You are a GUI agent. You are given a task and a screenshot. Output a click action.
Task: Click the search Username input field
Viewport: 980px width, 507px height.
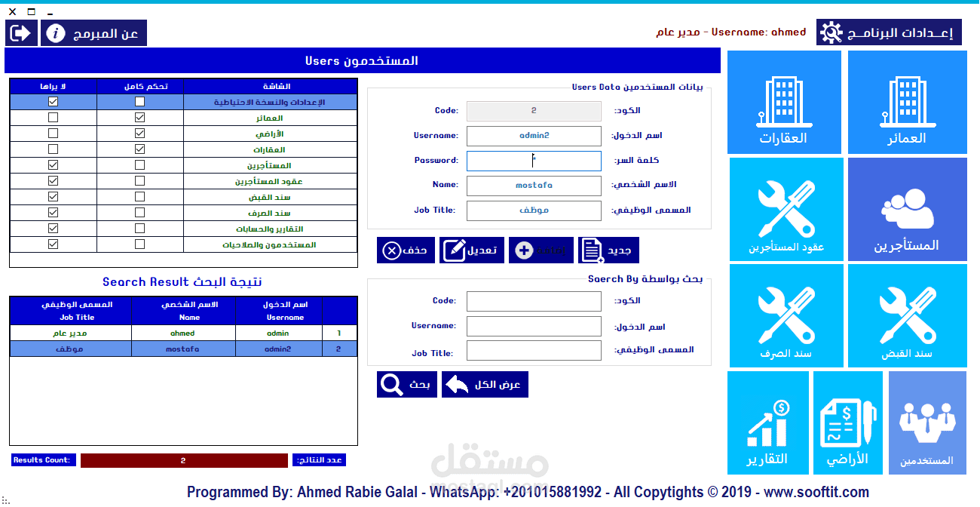click(534, 326)
